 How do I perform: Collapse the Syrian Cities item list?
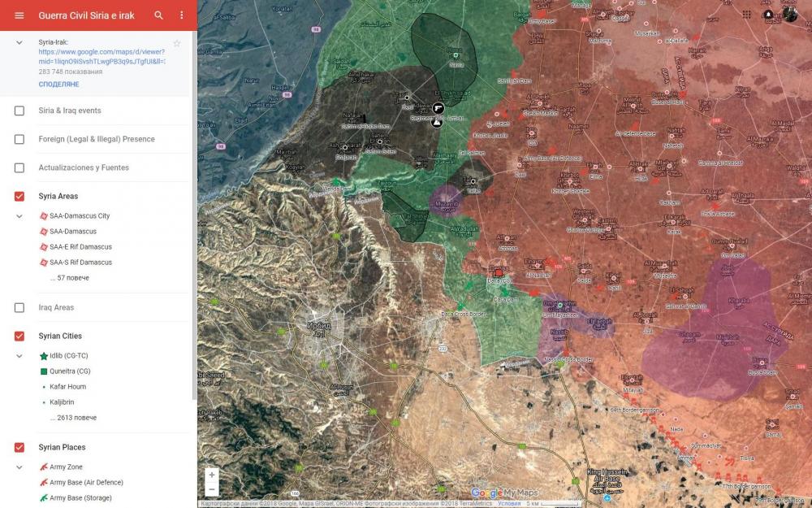coord(19,356)
